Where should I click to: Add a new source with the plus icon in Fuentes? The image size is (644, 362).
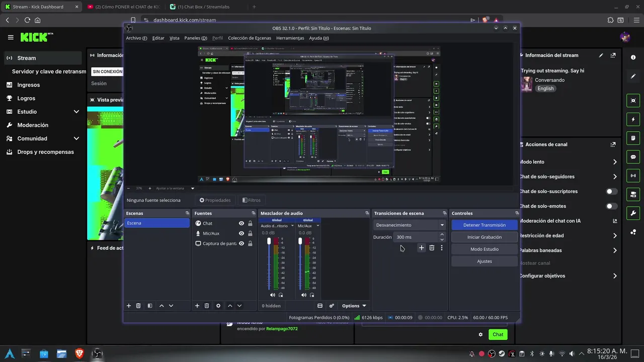point(197,306)
